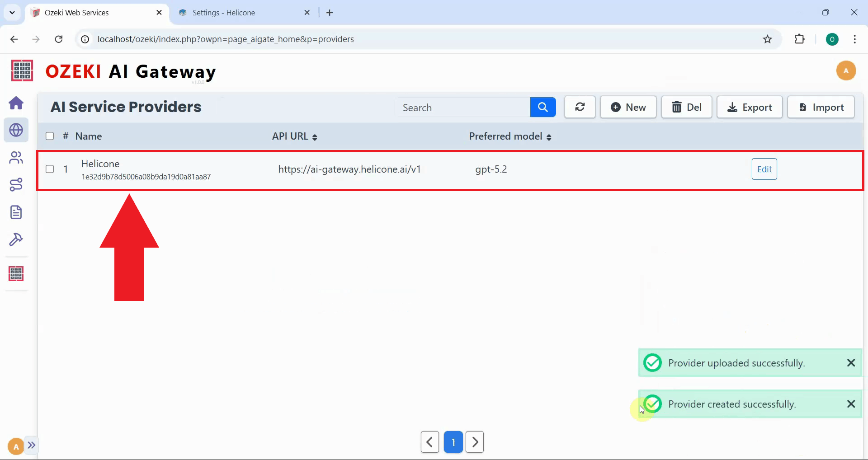The height and width of the screenshot is (460, 868).
Task: Tick the select-all checkbox in header
Action: (x=50, y=136)
